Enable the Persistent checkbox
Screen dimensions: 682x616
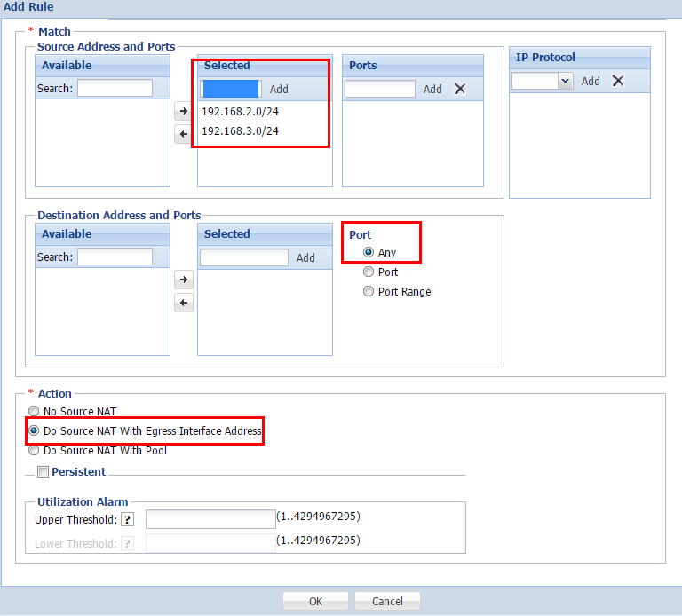pos(43,471)
